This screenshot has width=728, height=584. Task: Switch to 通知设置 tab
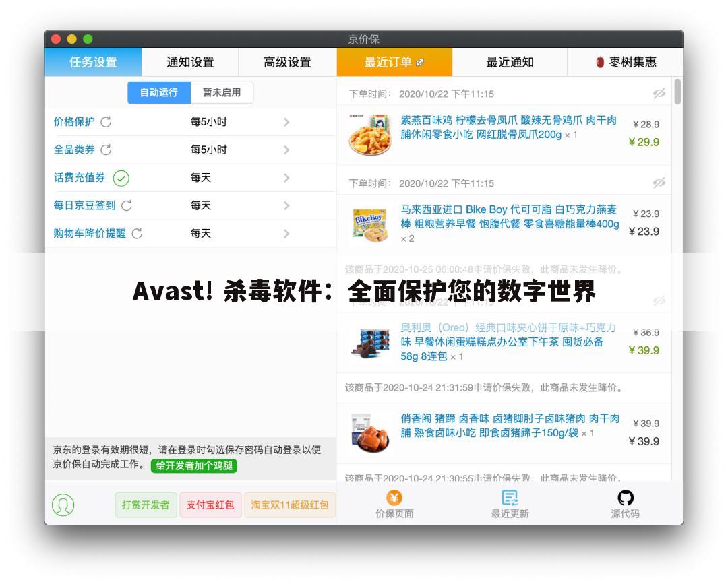[190, 62]
